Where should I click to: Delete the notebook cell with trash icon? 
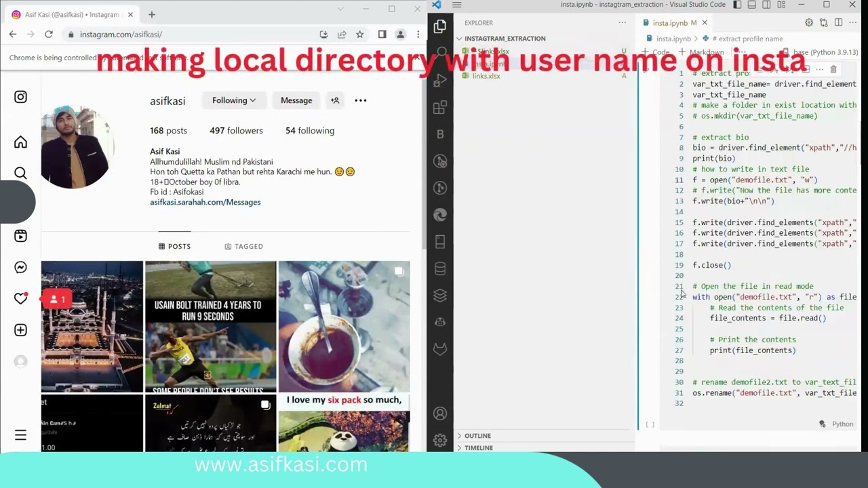point(833,69)
